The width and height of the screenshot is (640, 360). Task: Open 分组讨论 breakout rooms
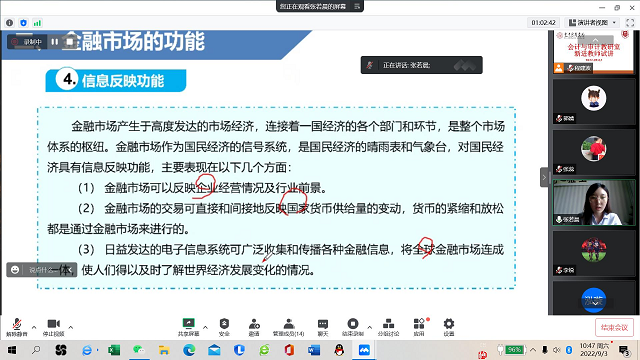click(x=388, y=327)
